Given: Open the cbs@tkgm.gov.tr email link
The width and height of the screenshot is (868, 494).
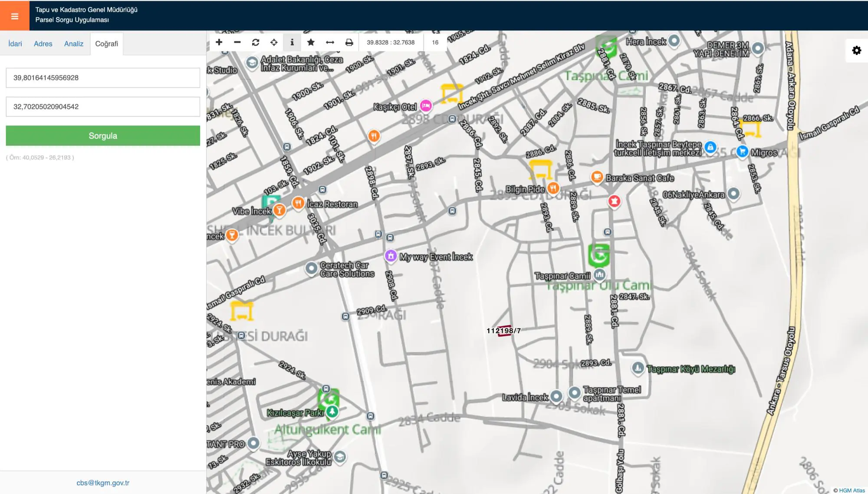Looking at the screenshot, I should click(103, 483).
